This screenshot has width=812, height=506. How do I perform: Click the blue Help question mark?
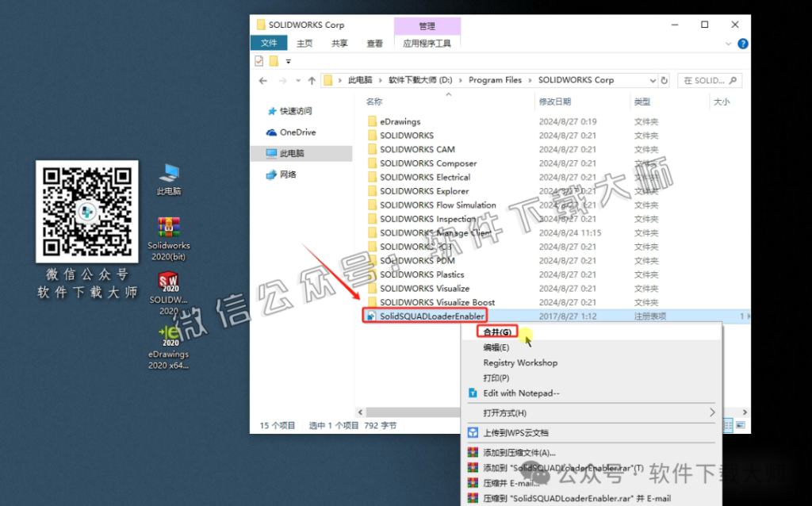(743, 44)
